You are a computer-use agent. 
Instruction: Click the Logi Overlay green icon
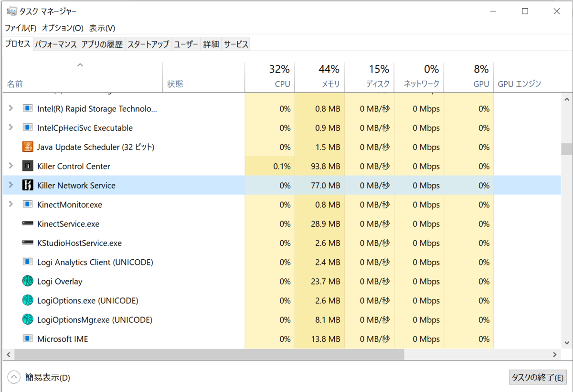(x=27, y=281)
